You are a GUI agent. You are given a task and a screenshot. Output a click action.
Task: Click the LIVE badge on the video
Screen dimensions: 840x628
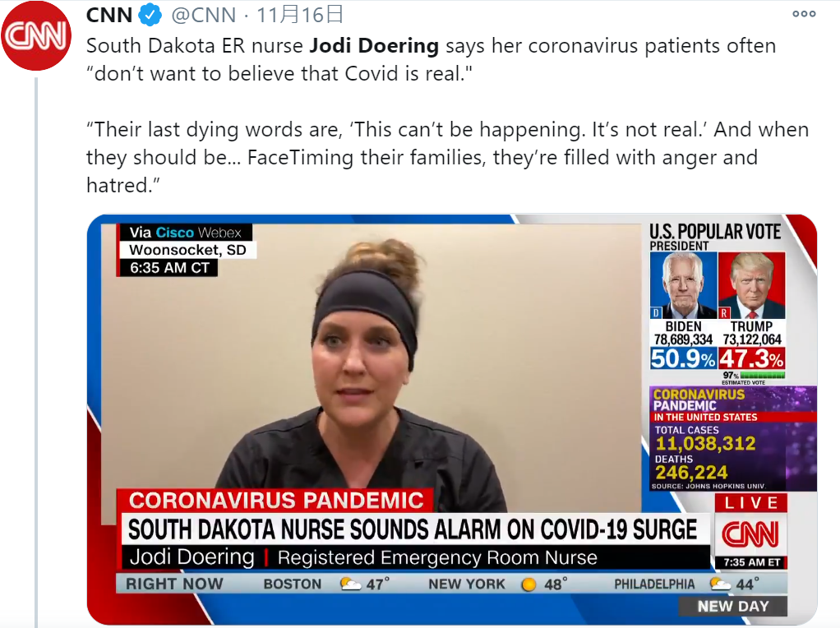(750, 502)
